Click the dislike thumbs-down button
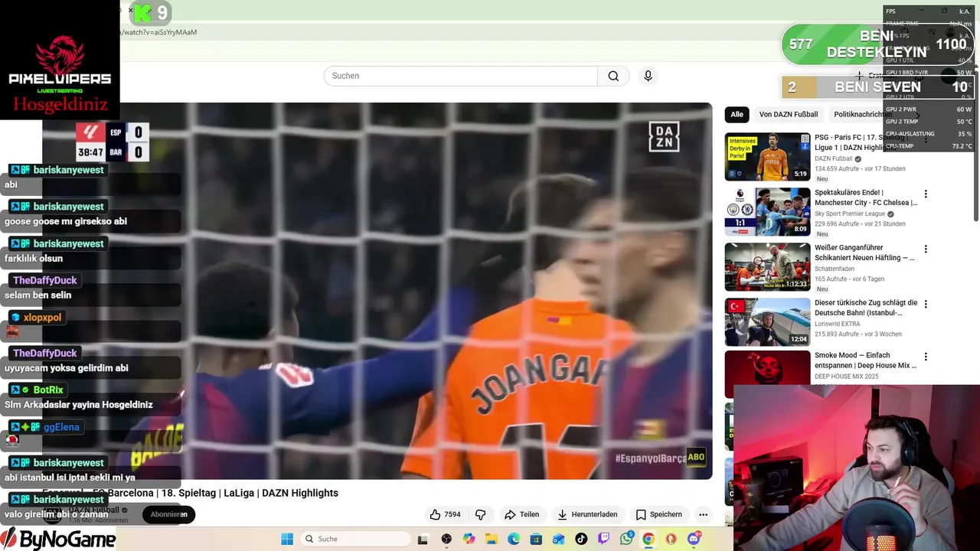Image resolution: width=980 pixels, height=551 pixels. click(481, 514)
